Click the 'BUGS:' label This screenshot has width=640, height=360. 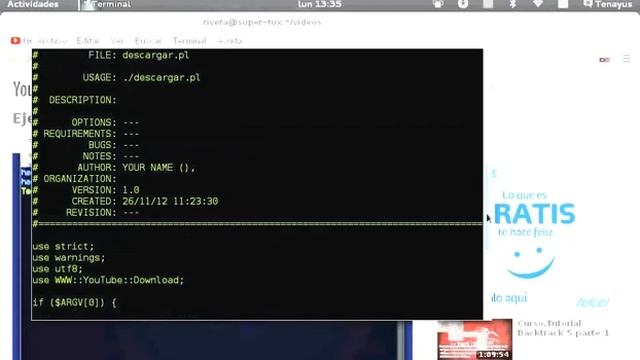(x=102, y=145)
